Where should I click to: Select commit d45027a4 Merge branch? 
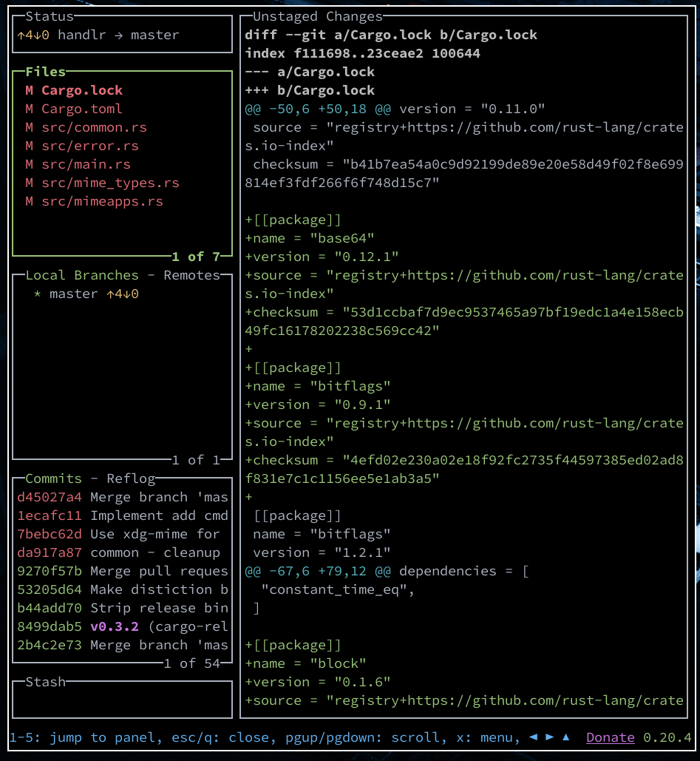coord(122,497)
